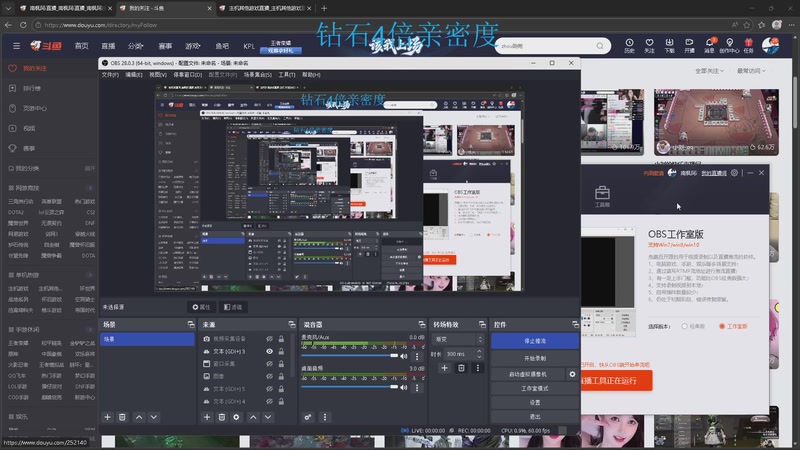Open OBS 工具(T) menu
This screenshot has width=800, height=450.
pyautogui.click(x=287, y=75)
